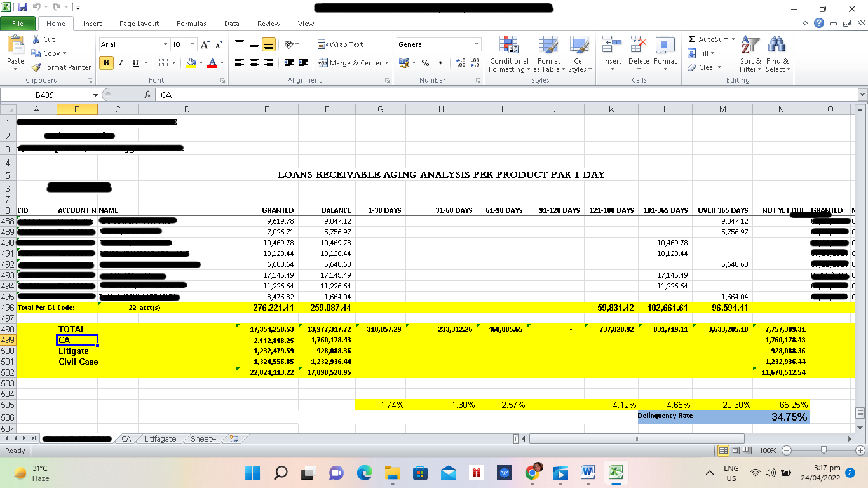Click the Format button in Cells group
The image size is (868, 488).
coord(665,55)
